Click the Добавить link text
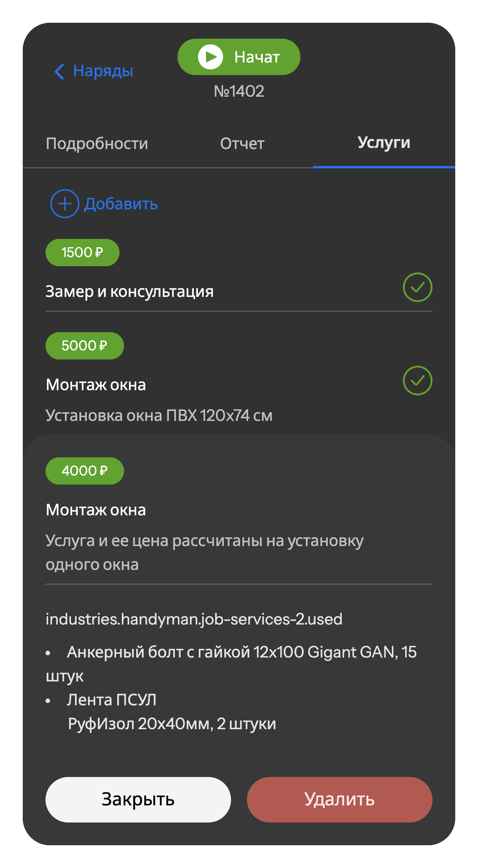 (121, 204)
